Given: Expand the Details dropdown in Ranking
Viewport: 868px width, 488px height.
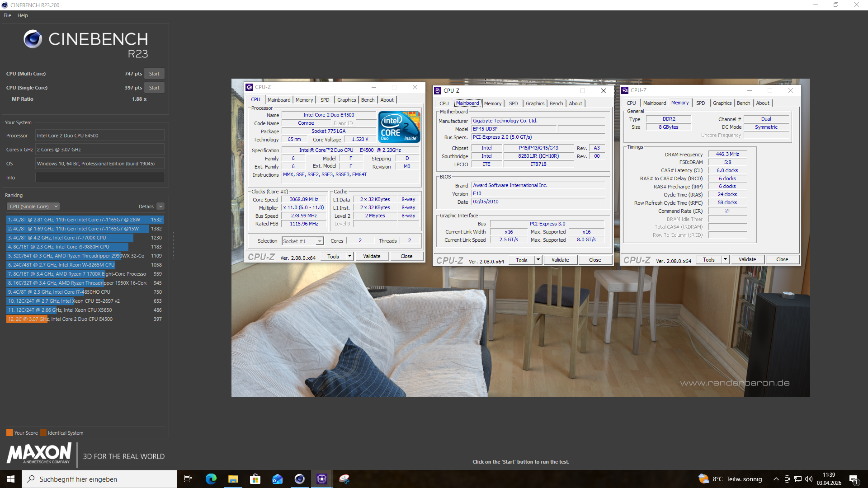Looking at the screenshot, I should 160,206.
